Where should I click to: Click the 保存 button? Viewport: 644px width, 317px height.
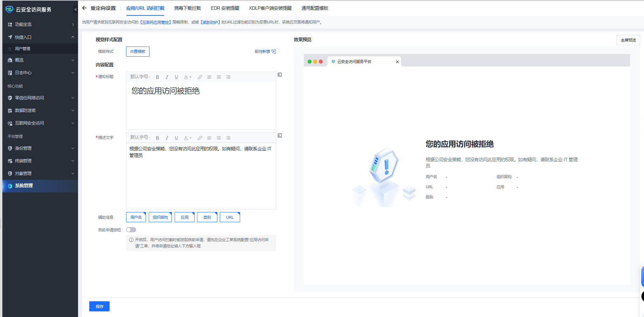coord(99,306)
